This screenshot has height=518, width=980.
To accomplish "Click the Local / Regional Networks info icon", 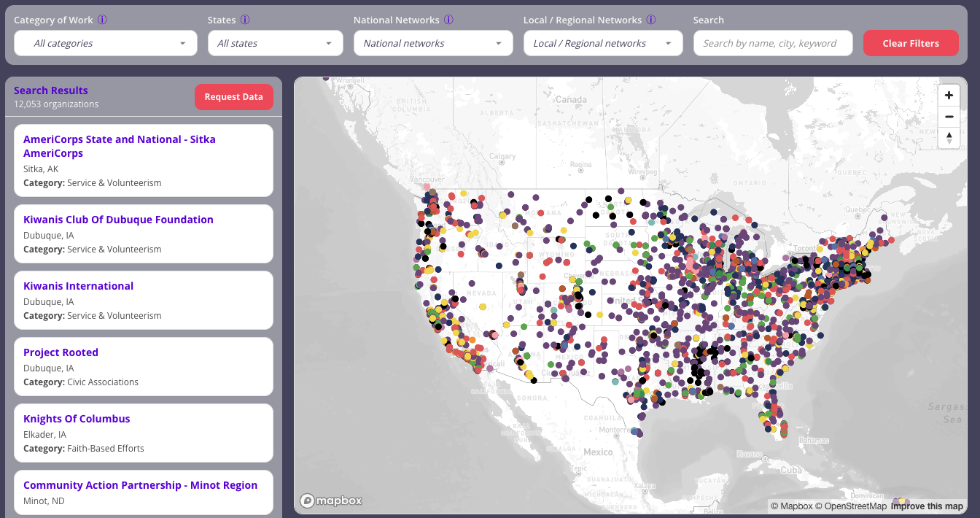I will click(651, 20).
